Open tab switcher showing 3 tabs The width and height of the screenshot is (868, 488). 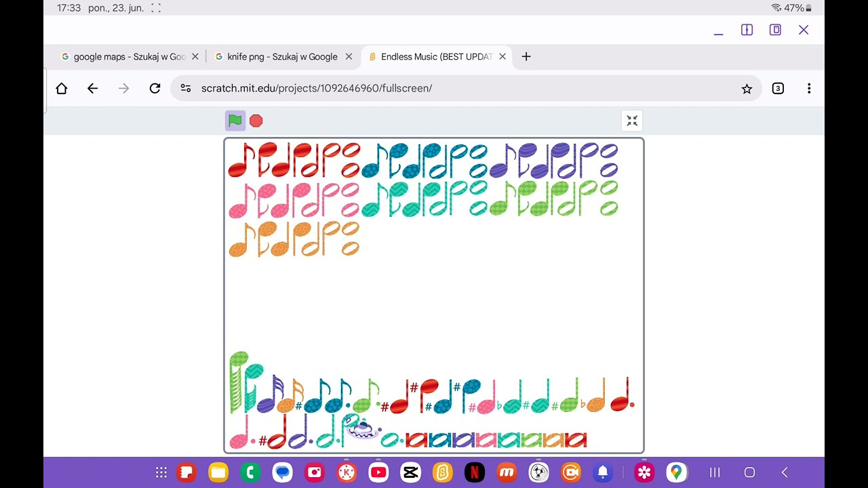coord(778,88)
